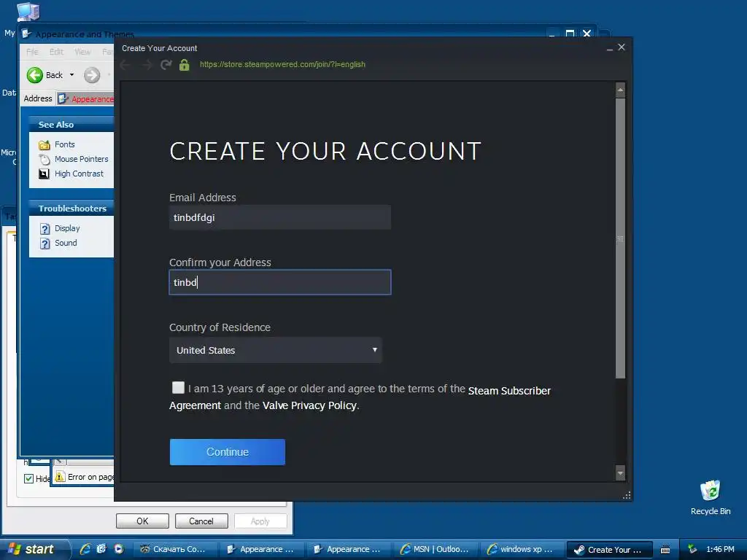Click the Steam store URL address
The image size is (747, 560).
(282, 64)
